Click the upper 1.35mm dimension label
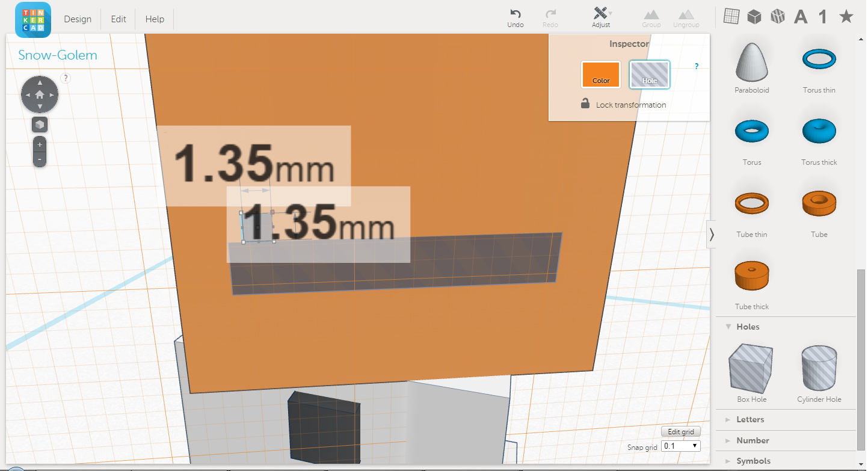The width and height of the screenshot is (868, 471). pyautogui.click(x=254, y=166)
